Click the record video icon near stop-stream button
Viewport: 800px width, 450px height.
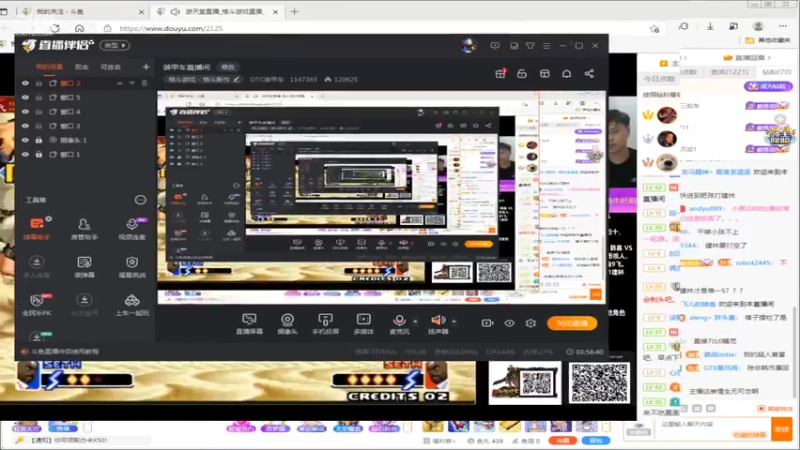(x=488, y=323)
